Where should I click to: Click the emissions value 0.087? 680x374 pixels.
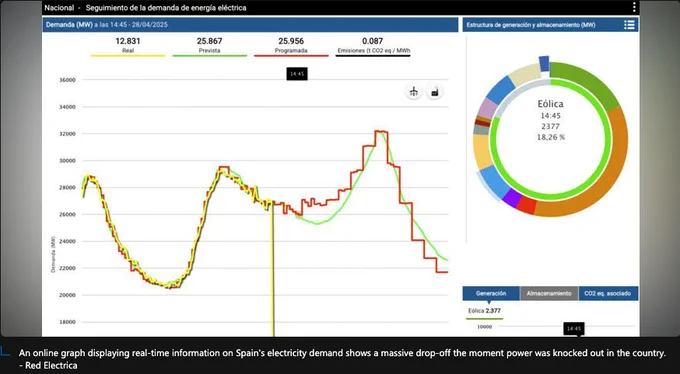coord(373,41)
